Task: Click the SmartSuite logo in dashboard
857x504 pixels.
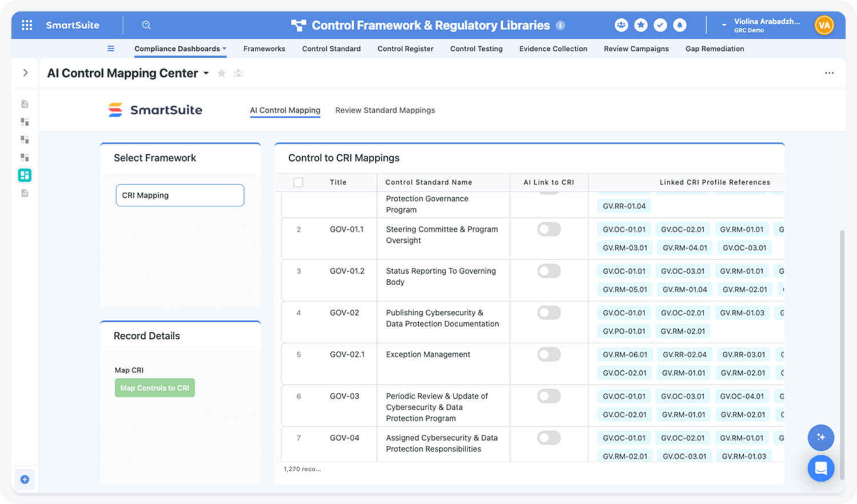Action: tap(155, 110)
